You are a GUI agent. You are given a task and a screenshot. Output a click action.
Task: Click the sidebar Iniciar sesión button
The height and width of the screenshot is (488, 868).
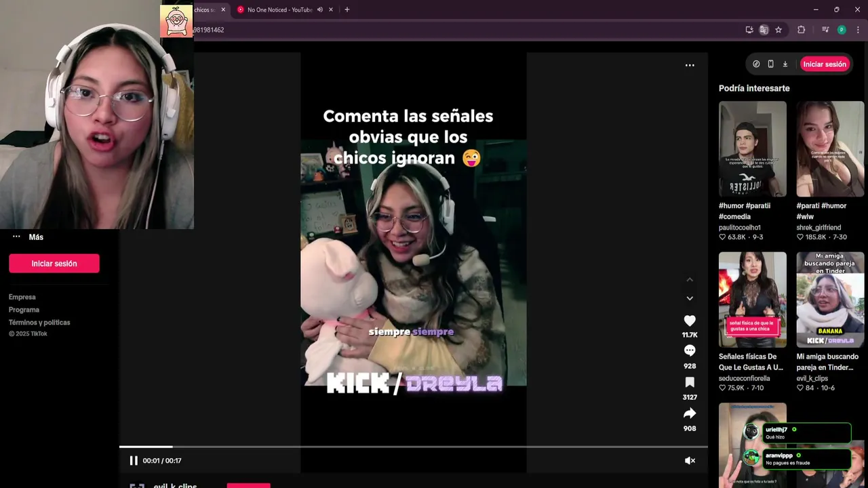54,264
